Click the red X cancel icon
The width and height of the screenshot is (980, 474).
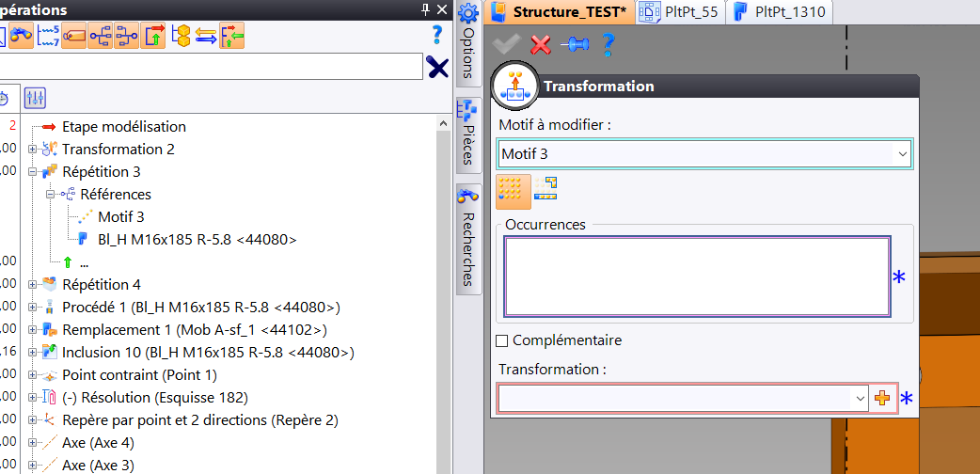click(x=541, y=45)
